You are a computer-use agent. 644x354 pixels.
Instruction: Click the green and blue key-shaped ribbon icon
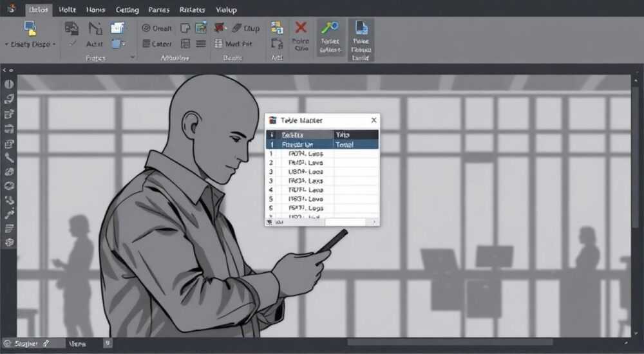(330, 28)
